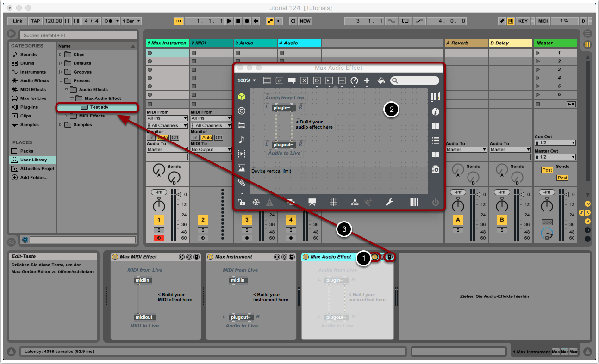Click the snowflake freeze icon in Max window
Image resolution: width=599 pixels, height=364 pixels.
tap(256, 202)
